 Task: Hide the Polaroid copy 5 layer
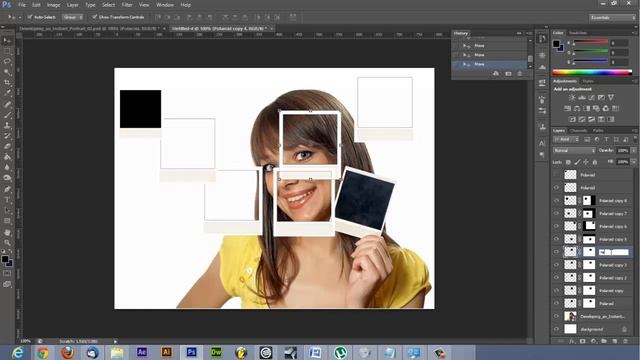pos(556,239)
